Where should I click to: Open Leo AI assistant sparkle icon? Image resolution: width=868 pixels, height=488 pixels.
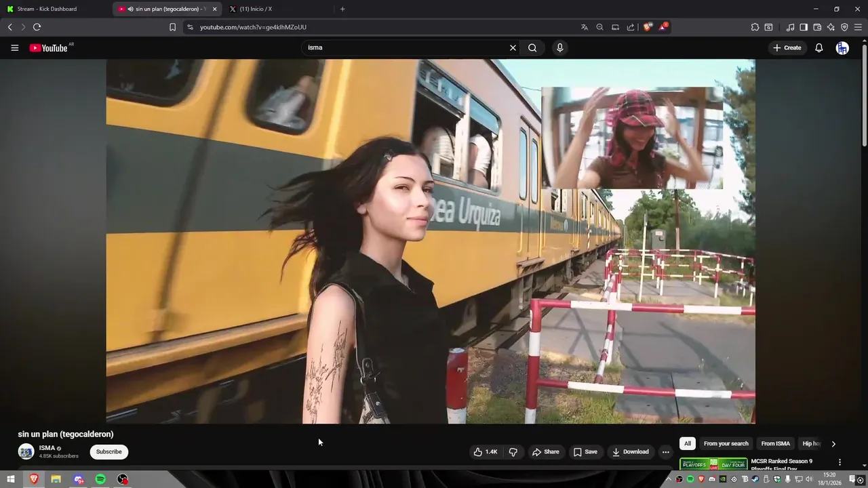831,27
